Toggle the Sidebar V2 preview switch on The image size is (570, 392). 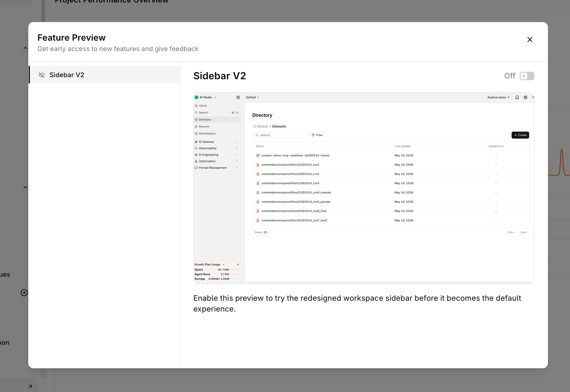coord(527,76)
